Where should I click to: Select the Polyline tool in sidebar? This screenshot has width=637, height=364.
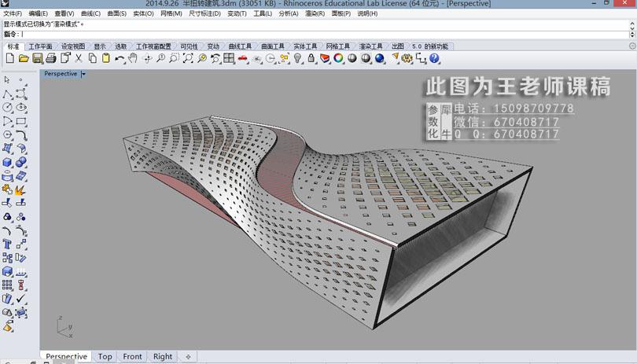point(7,94)
